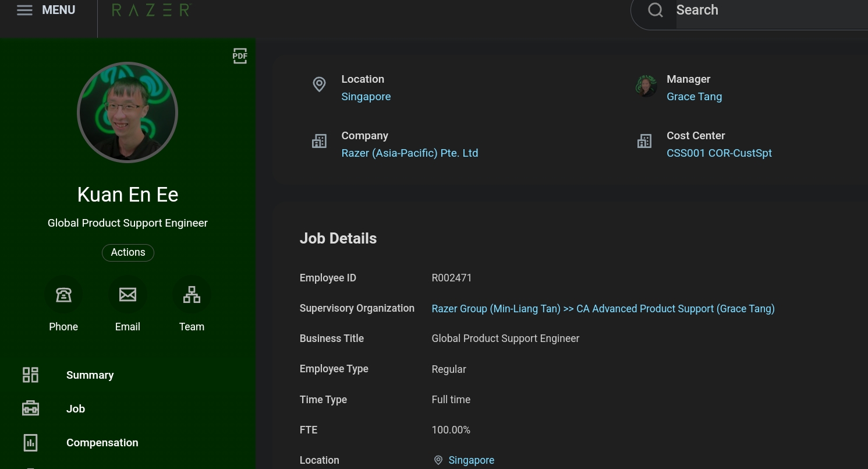Click the Manager heading
The height and width of the screenshot is (469, 868).
689,79
